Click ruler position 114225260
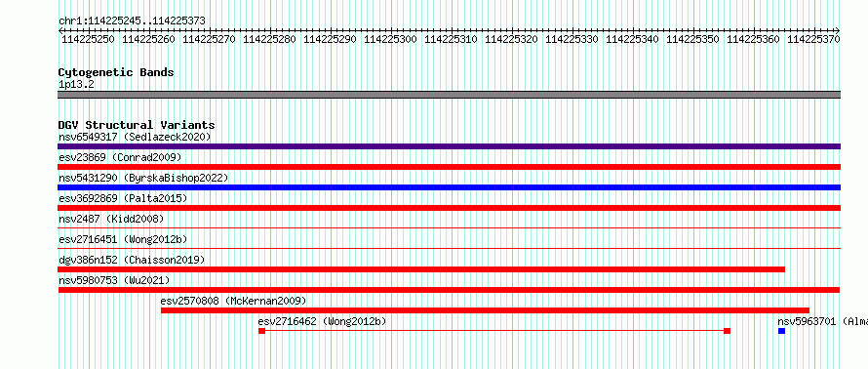 click(x=148, y=39)
